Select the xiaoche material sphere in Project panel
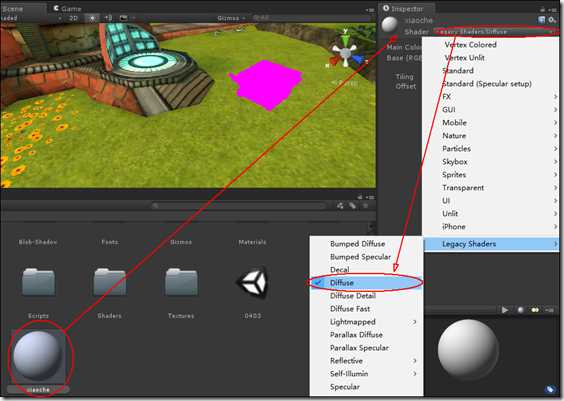This screenshot has height=401, width=564. [37, 356]
